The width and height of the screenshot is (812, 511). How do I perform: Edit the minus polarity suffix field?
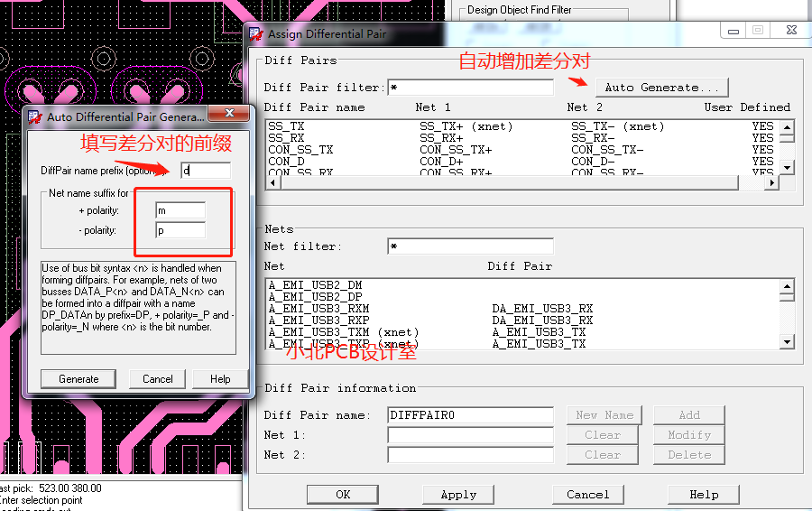pos(180,230)
